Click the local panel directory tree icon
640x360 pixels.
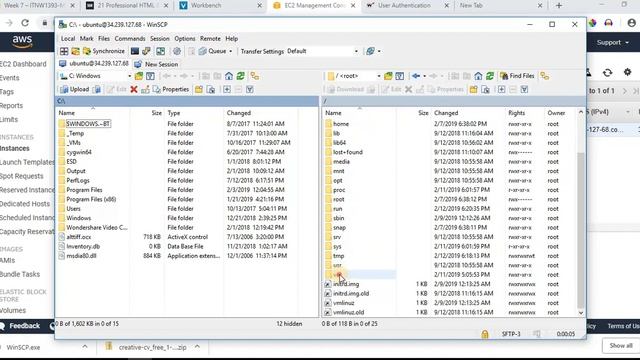255,76
